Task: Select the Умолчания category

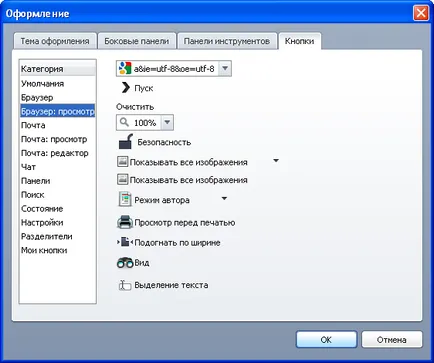Action: [x=57, y=83]
